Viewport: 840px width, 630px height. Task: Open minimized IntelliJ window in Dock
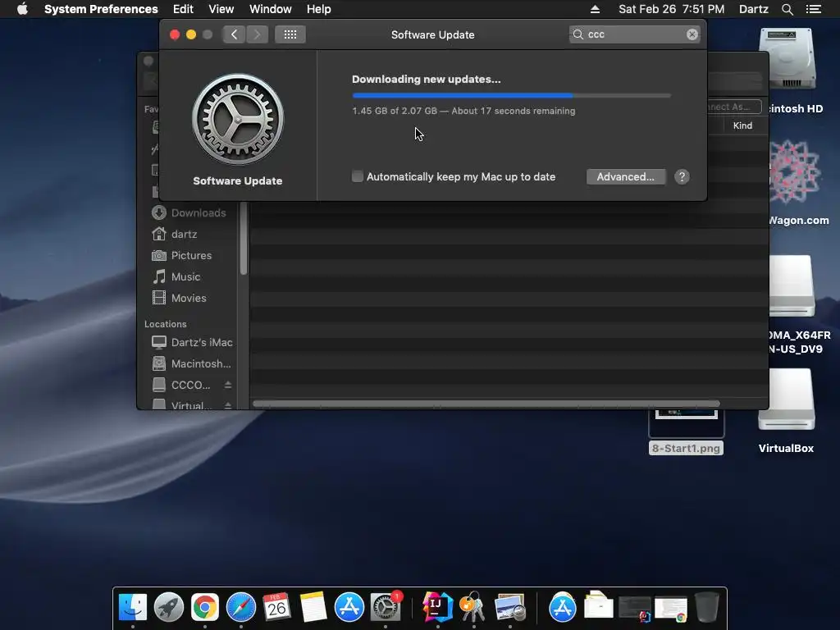pos(635,609)
